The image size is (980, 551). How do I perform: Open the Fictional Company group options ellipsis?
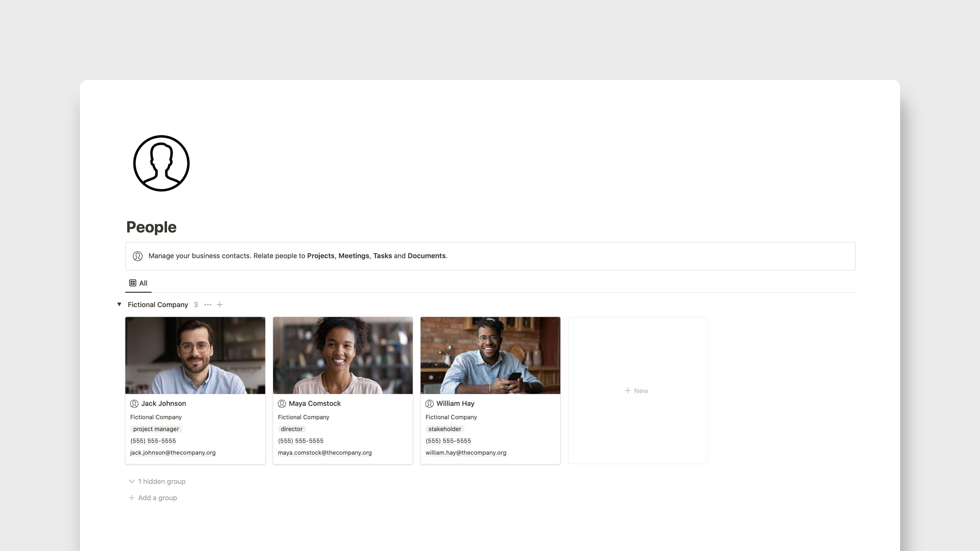pyautogui.click(x=208, y=305)
